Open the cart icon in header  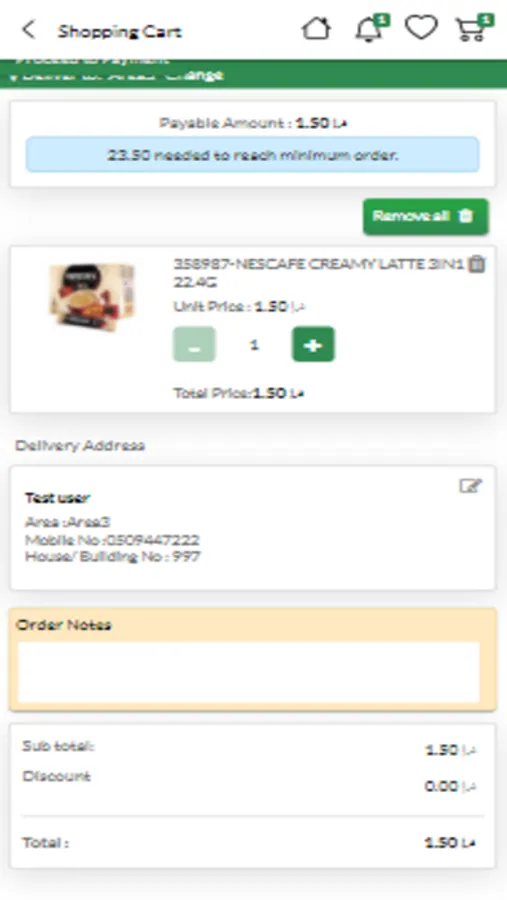[x=473, y=28]
